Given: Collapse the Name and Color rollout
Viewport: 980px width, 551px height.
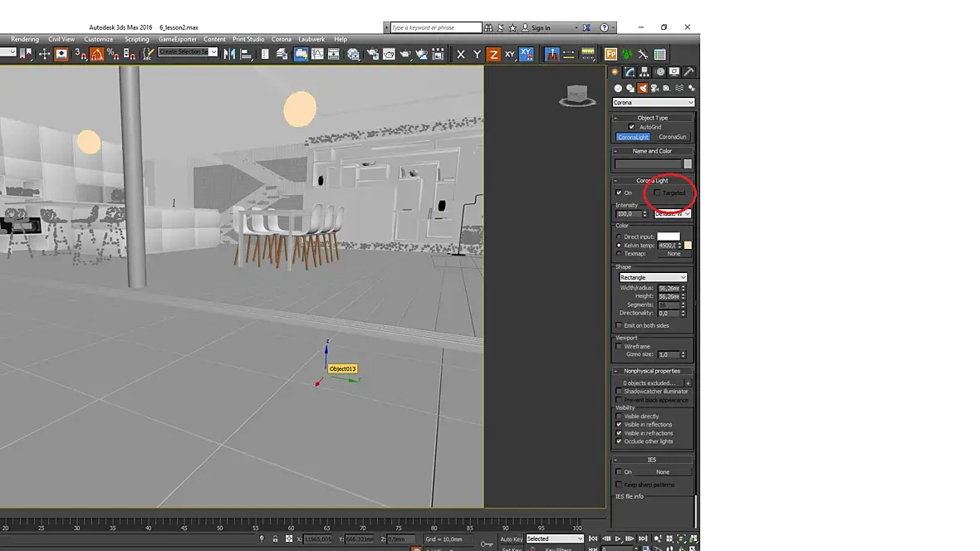Looking at the screenshot, I should [x=653, y=151].
